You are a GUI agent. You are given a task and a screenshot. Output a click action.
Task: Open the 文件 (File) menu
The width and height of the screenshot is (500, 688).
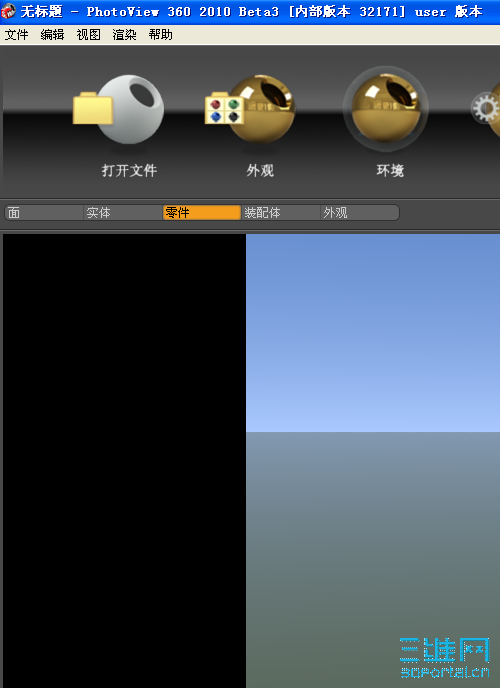point(17,35)
